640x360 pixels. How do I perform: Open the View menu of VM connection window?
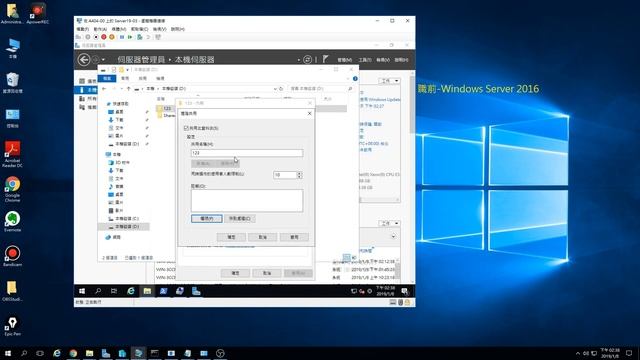click(x=160, y=29)
